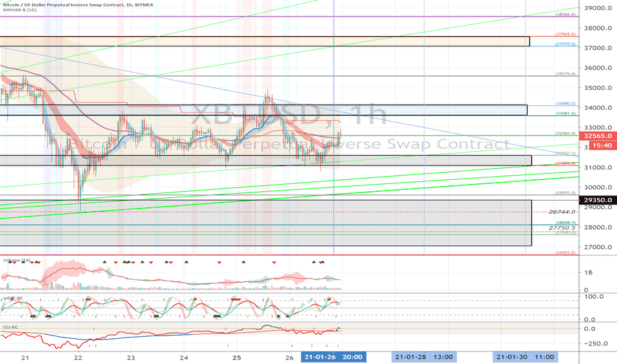Click the 36000.0 price axis label

(598, 68)
